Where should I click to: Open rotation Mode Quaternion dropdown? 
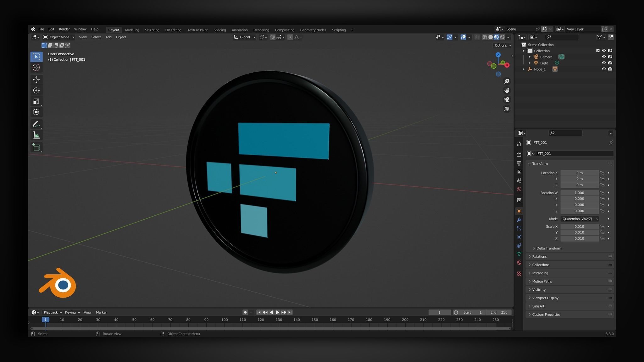[580, 219]
